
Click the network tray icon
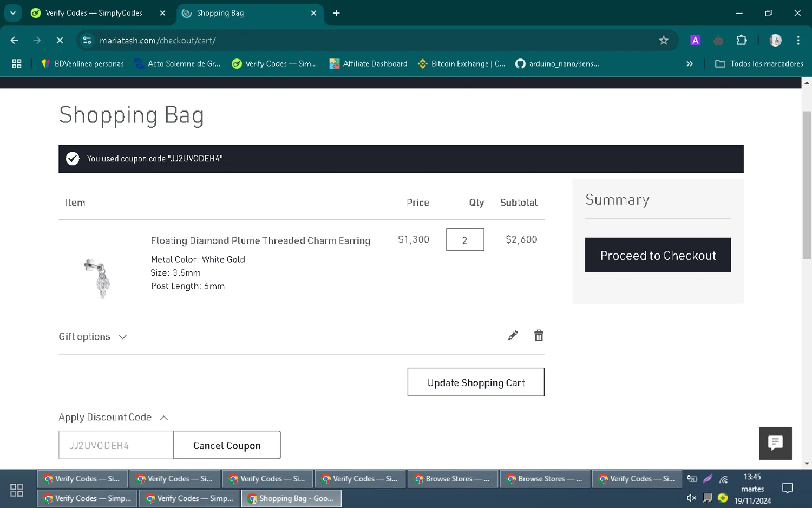point(724,479)
